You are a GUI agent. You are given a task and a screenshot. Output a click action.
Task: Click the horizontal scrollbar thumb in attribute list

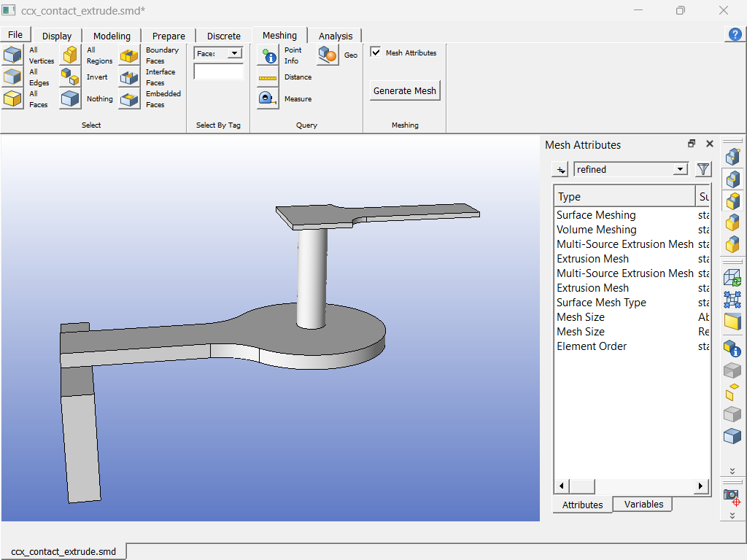(582, 486)
